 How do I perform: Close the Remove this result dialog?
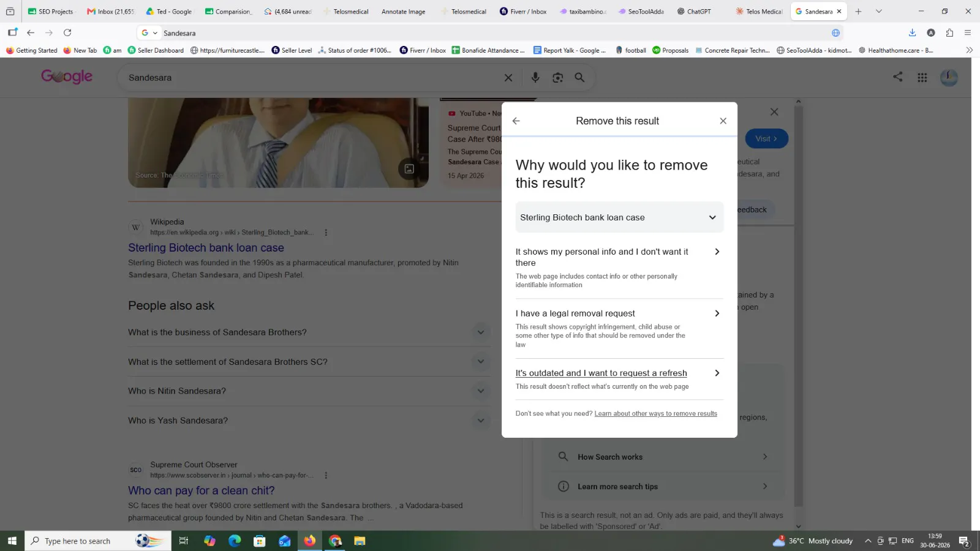tap(723, 121)
